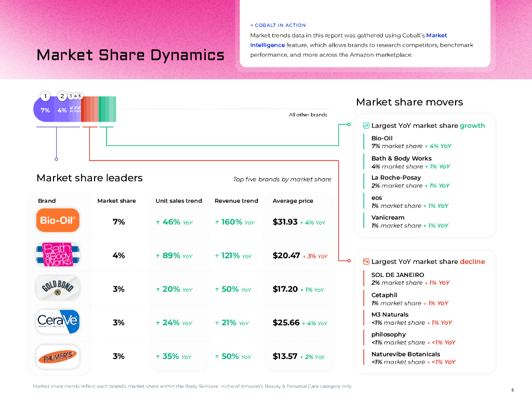Screen dimensions: 532x411
Task: Click the green segment of the share bar
Action: 107,110
